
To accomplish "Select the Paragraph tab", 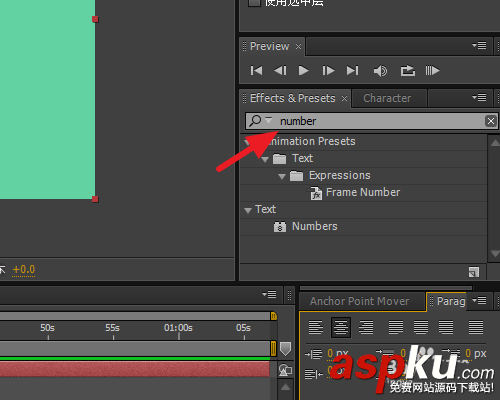I will pyautogui.click(x=451, y=301).
